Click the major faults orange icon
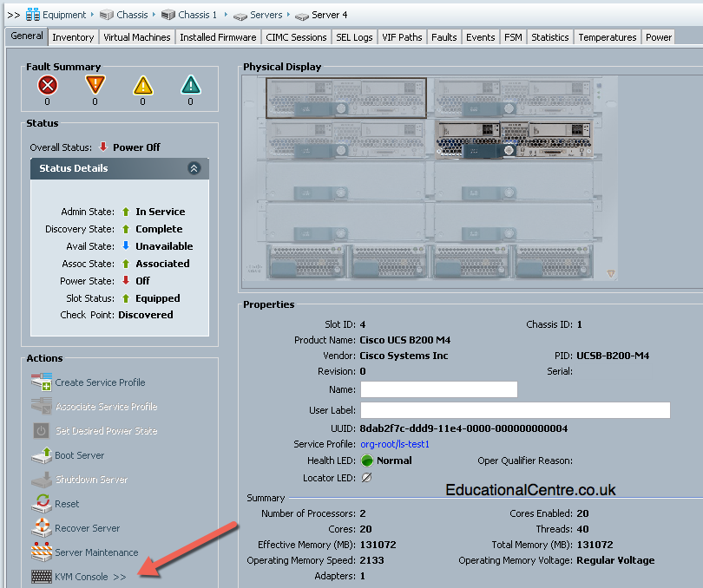Image resolution: width=703 pixels, height=588 pixels. point(95,85)
